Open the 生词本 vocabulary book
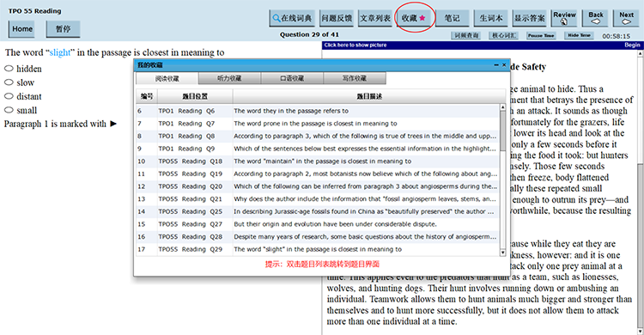 pos(491,18)
